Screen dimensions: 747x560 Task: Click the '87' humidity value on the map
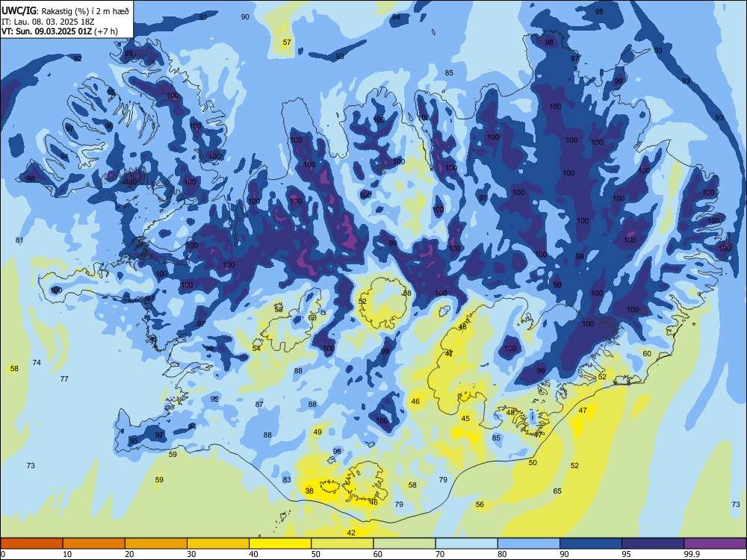pos(259,404)
